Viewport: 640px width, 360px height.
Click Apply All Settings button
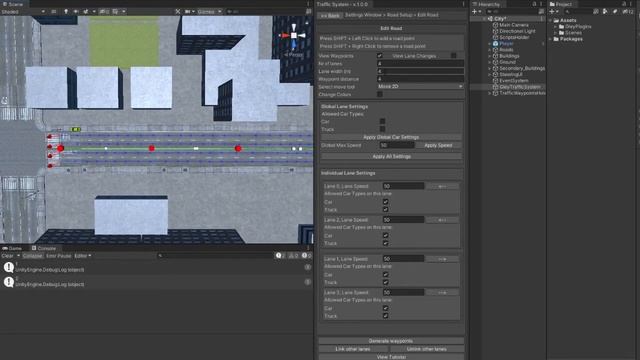point(391,156)
